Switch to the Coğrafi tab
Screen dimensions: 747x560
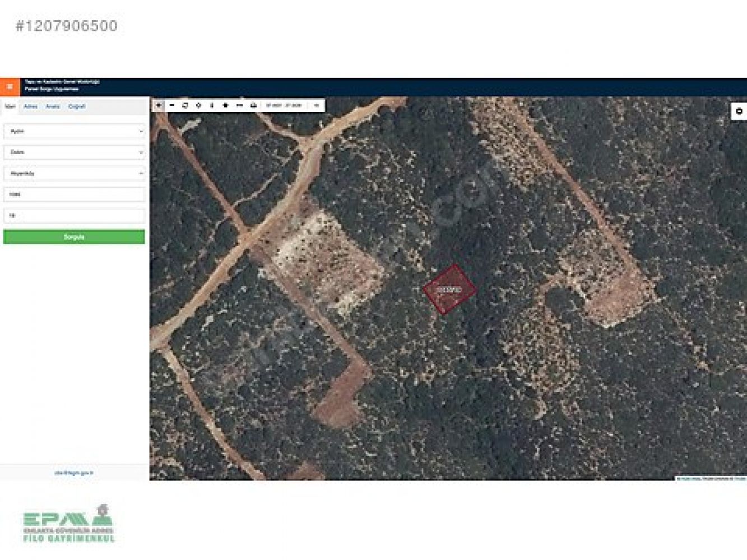tap(77, 106)
